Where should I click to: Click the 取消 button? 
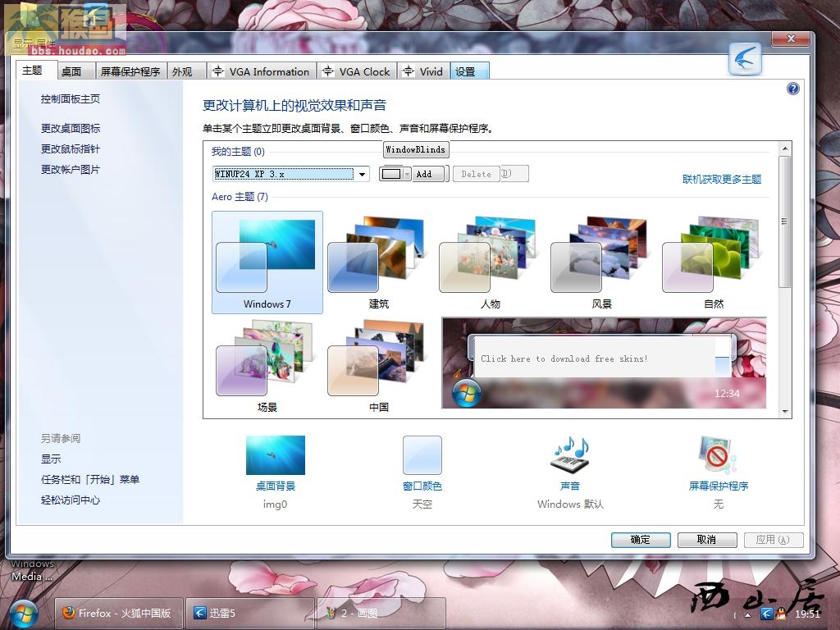707,540
